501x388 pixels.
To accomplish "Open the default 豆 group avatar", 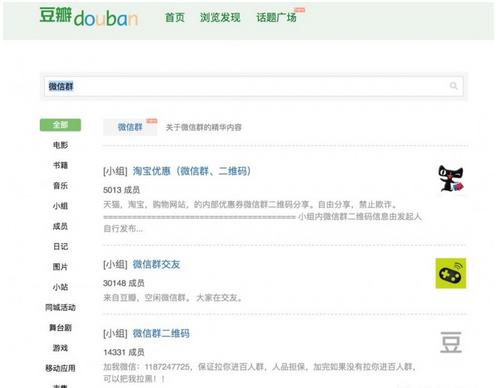I will (451, 342).
